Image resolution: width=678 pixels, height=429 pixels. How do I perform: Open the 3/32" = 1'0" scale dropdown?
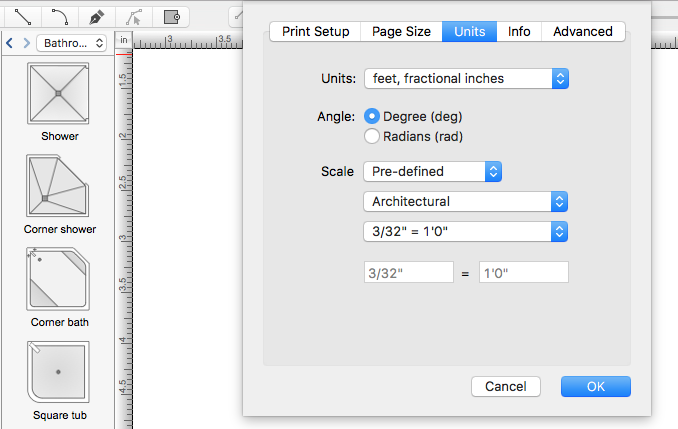click(466, 232)
